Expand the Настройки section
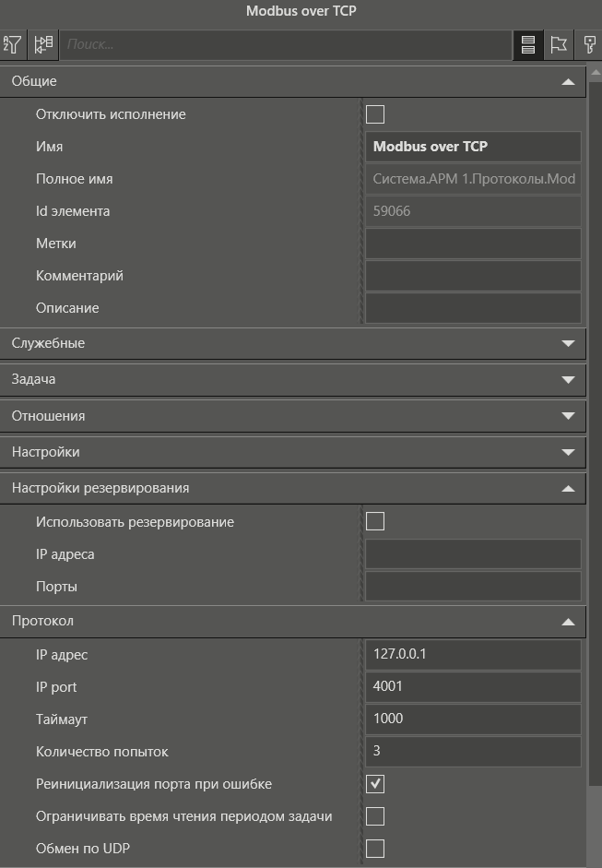 (x=572, y=452)
